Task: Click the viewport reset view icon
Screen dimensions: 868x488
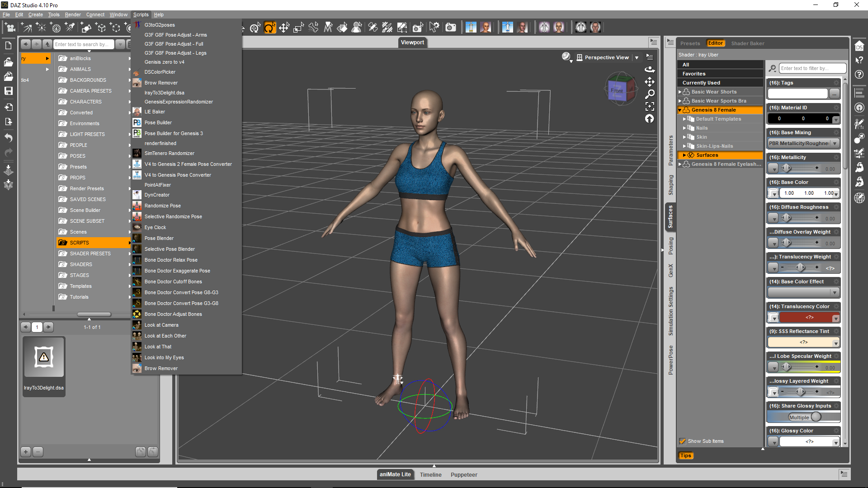Action: 650,119
